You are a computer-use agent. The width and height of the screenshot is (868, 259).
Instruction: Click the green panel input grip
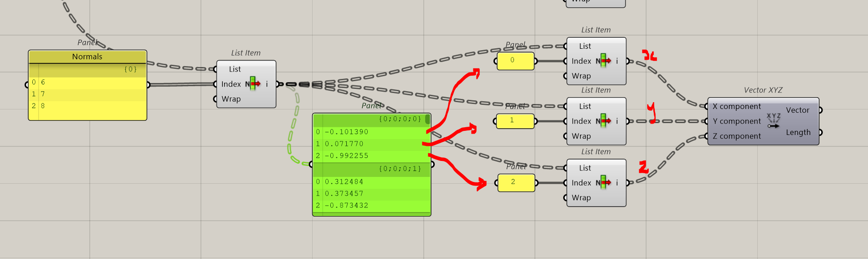pyautogui.click(x=311, y=164)
